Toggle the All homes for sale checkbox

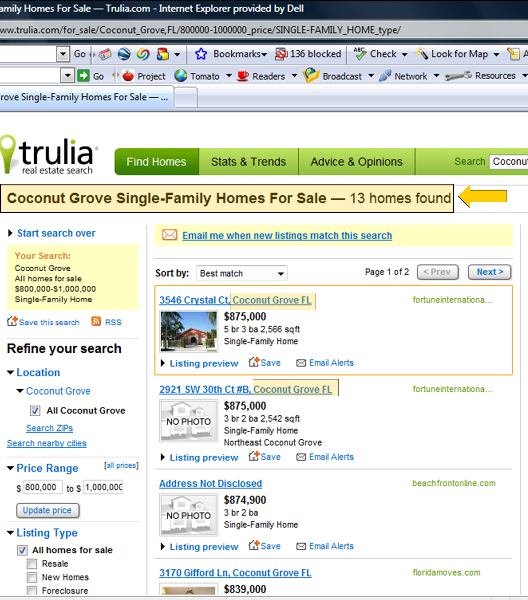click(22, 550)
